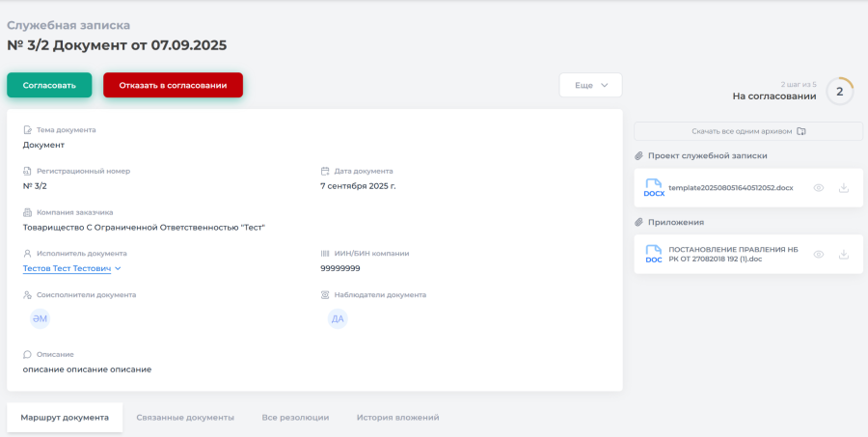Expand the Тестов Тест Тестович executor chevron

click(119, 269)
